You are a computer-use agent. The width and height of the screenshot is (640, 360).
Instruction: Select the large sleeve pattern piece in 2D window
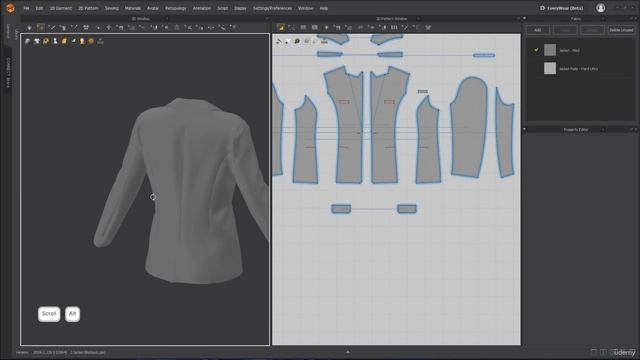click(x=469, y=127)
